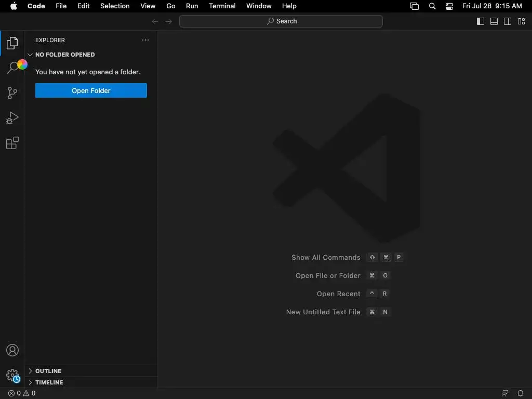Click 'You have not yet opened a folder' text

click(x=87, y=72)
